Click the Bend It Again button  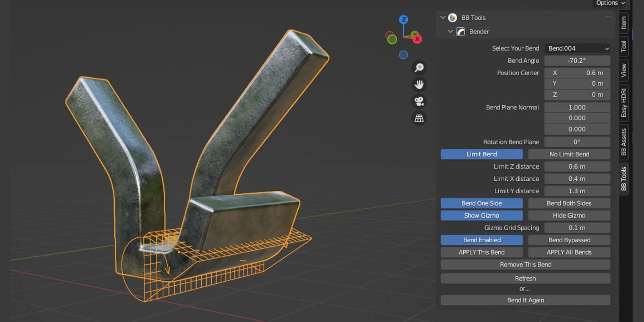click(525, 300)
